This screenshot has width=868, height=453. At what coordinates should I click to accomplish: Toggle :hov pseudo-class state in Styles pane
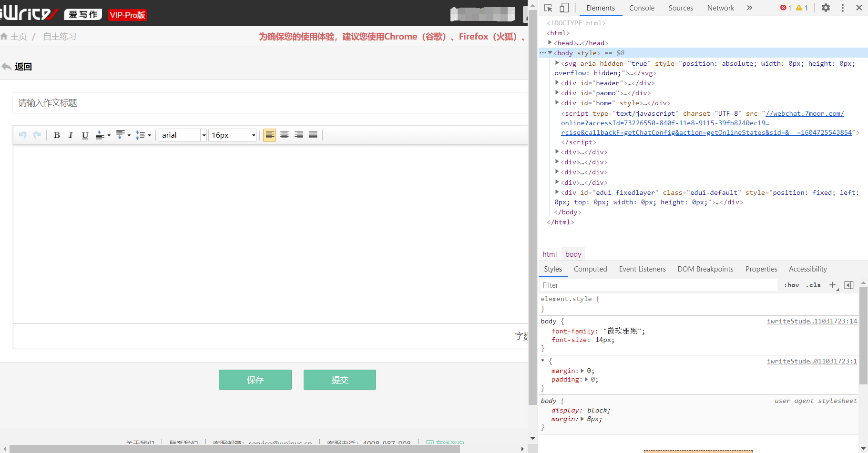pyautogui.click(x=791, y=285)
